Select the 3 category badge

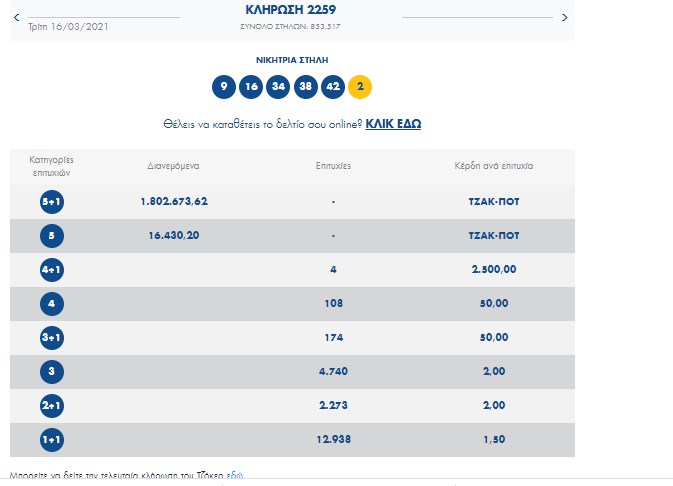pyautogui.click(x=52, y=372)
